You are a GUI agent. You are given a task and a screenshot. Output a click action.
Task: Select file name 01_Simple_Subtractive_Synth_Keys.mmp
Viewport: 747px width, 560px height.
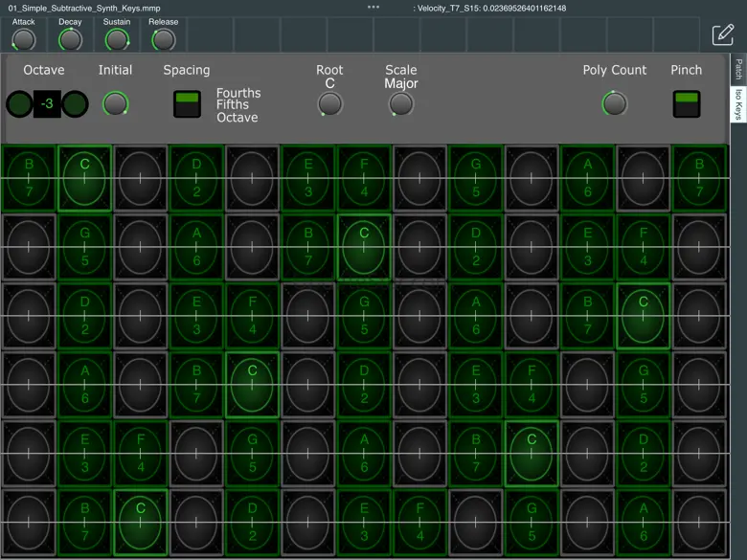tap(84, 8)
